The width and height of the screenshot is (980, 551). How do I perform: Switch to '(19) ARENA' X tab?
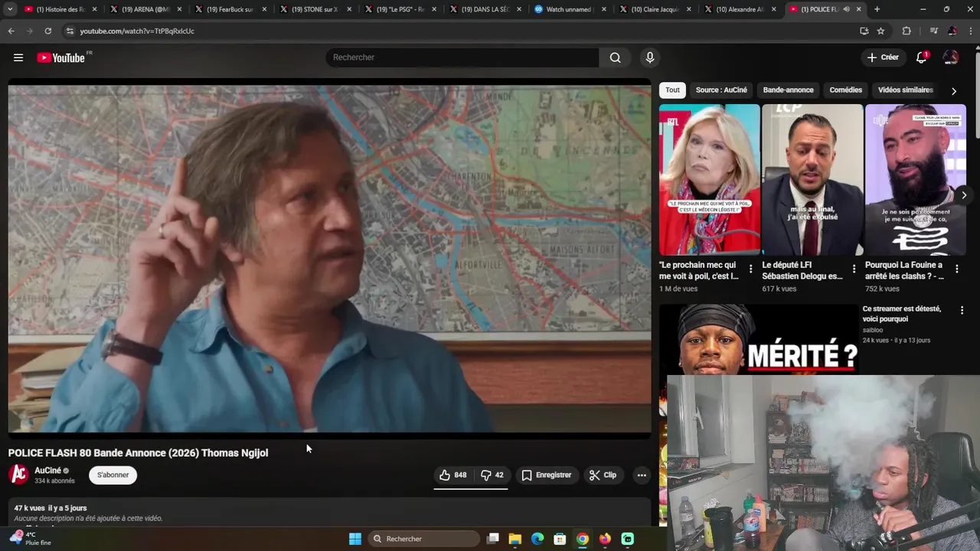(145, 9)
